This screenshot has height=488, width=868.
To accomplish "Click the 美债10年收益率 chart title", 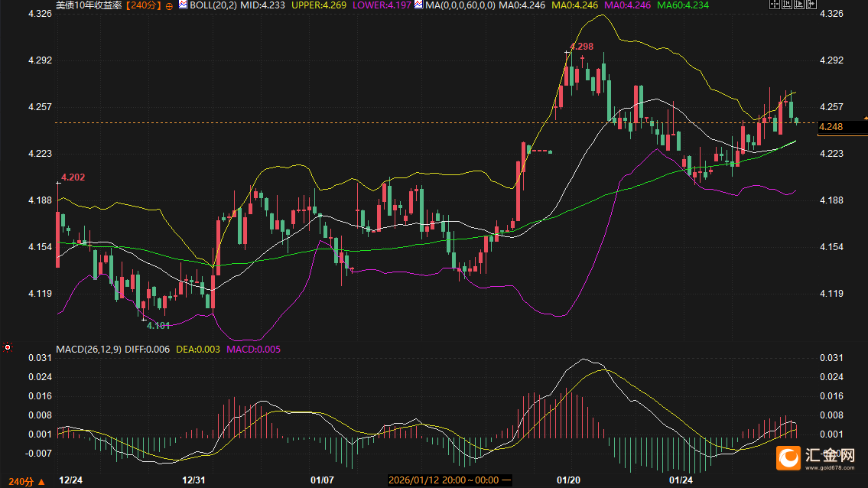I will pos(90,5).
